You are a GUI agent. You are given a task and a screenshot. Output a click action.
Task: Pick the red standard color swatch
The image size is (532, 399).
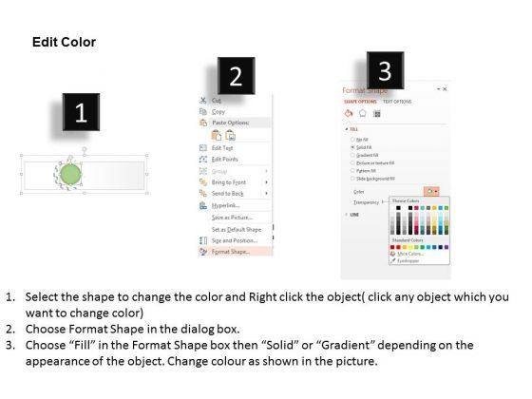click(398, 247)
